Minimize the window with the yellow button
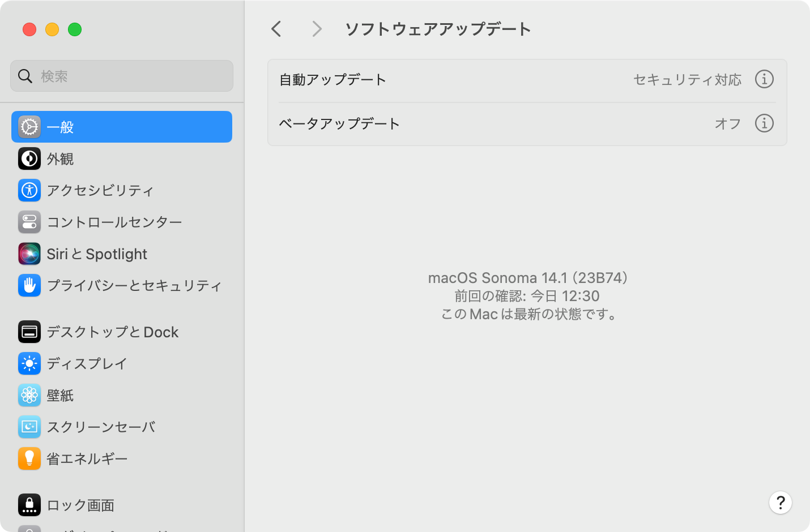Viewport: 810px width, 532px height. (x=52, y=29)
